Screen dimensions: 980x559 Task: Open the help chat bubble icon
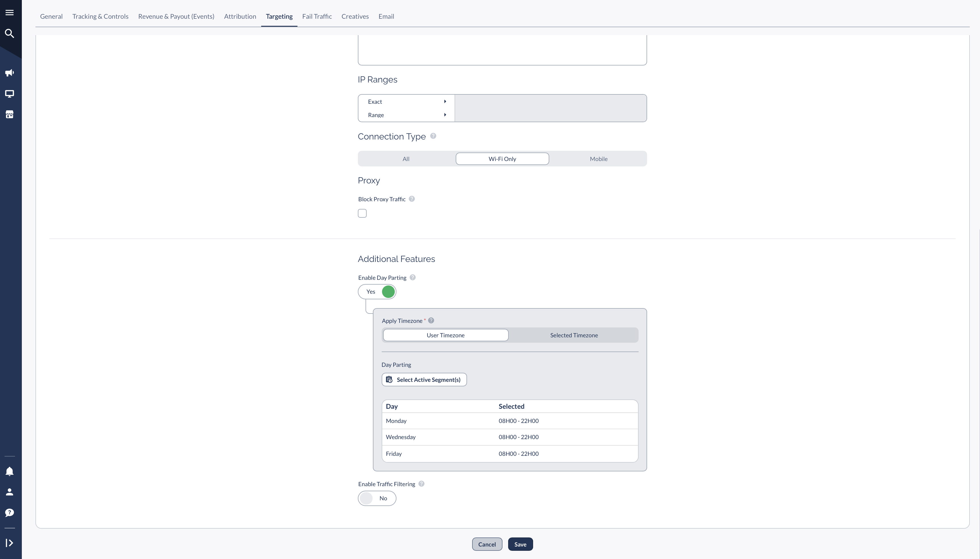tap(10, 513)
